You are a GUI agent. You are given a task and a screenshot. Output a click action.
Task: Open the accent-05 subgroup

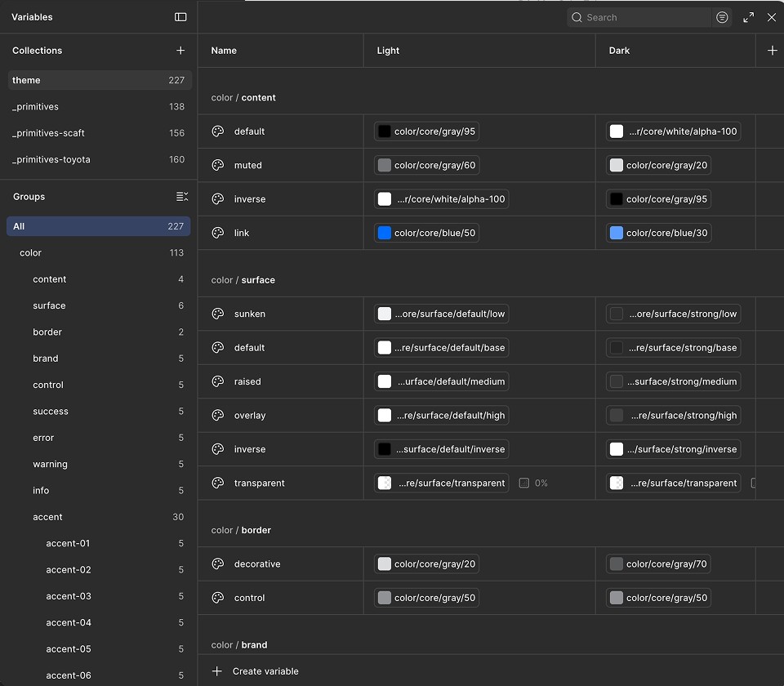(x=99, y=649)
